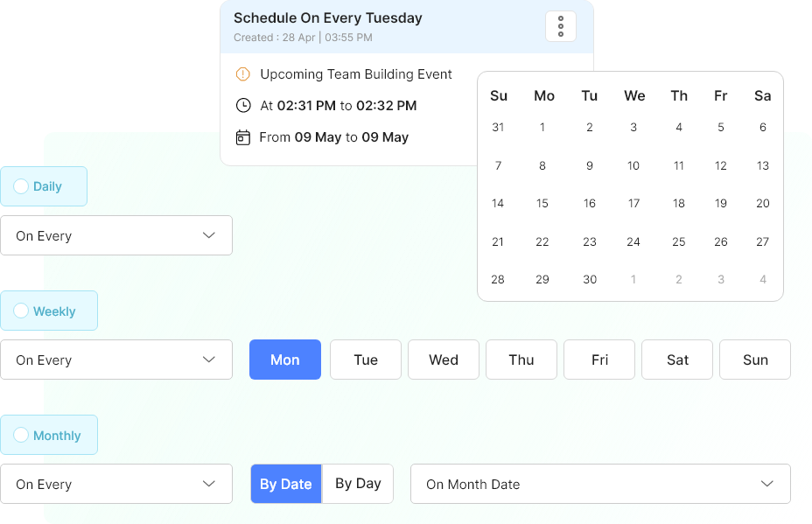Open the On Every dropdown under Daily

click(x=116, y=235)
